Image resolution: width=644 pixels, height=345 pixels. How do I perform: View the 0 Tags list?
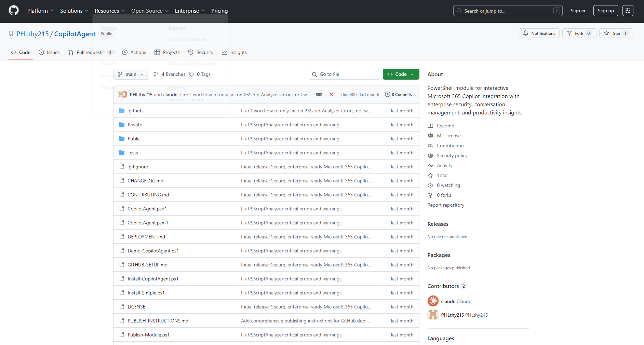tap(200, 74)
